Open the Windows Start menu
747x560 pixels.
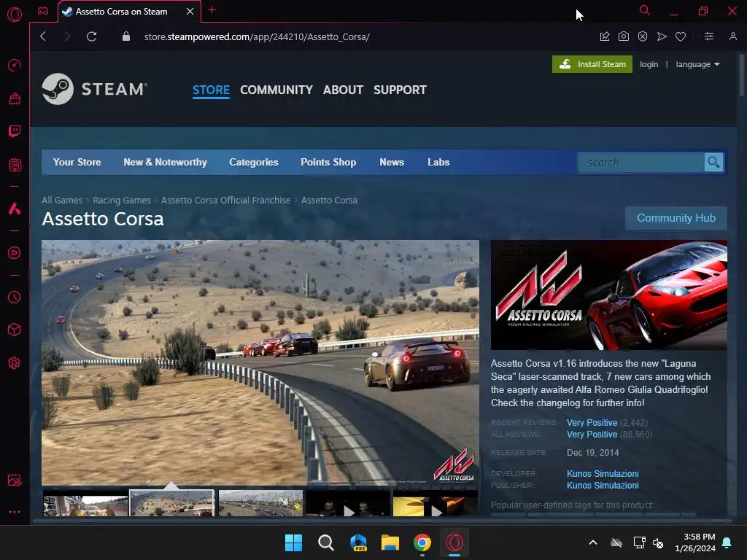click(x=293, y=542)
